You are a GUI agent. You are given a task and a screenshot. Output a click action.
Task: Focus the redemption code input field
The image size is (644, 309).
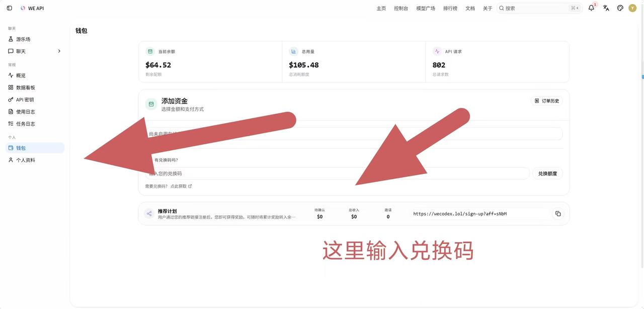338,173
